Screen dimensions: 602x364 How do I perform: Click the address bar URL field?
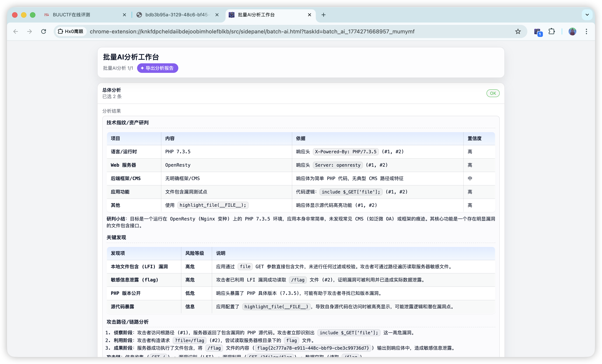coord(252,31)
